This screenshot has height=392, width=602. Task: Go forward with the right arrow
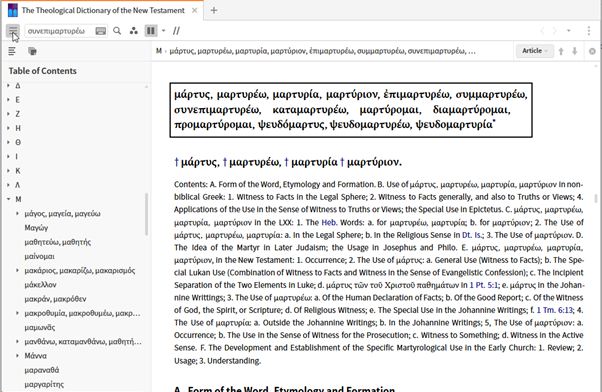555,31
